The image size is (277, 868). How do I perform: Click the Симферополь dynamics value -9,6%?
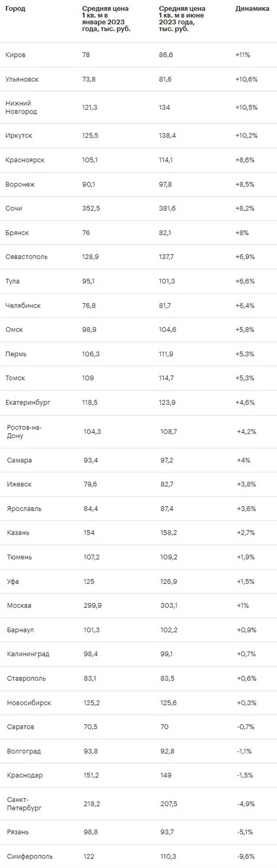(x=245, y=856)
